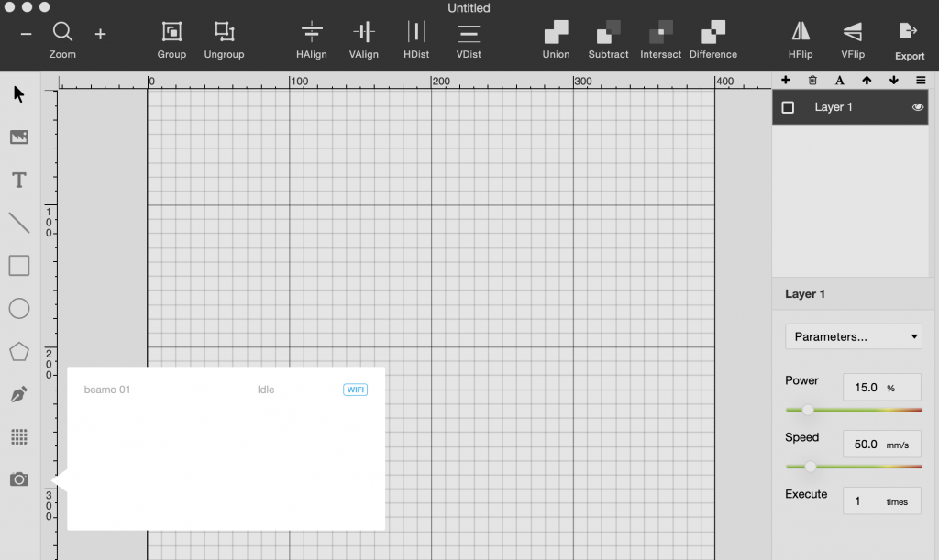
Task: Delete the current layer using the trash icon
Action: coord(812,81)
